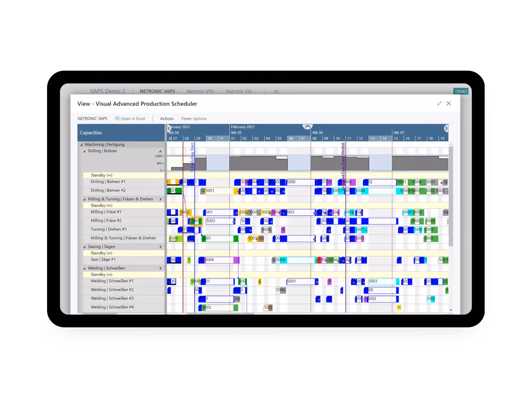Select the 5004 bar with purple end on Saw #1
This screenshot has height=398, width=532.
[221, 260]
